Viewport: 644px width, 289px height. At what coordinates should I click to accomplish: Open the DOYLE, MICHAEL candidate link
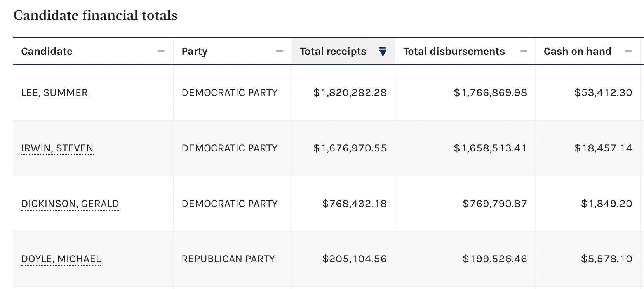[x=61, y=259]
